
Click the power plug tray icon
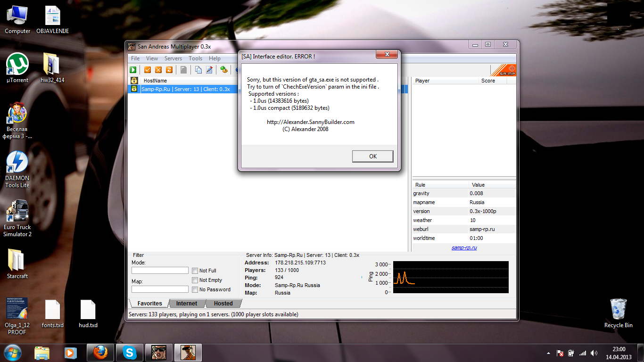click(x=571, y=353)
